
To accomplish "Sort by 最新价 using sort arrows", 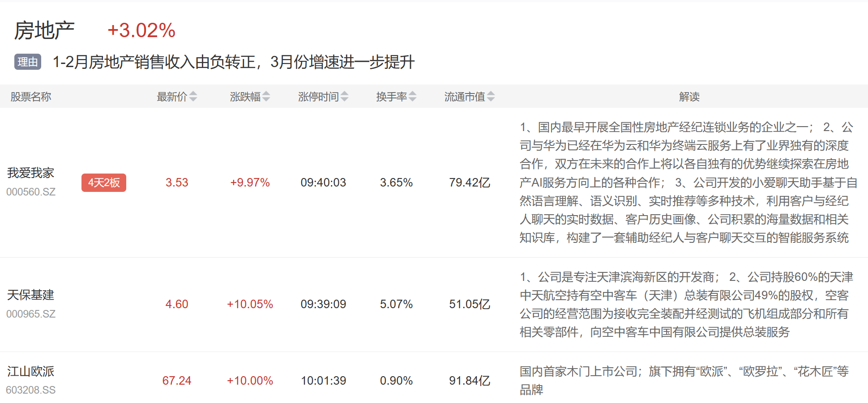I will point(193,97).
